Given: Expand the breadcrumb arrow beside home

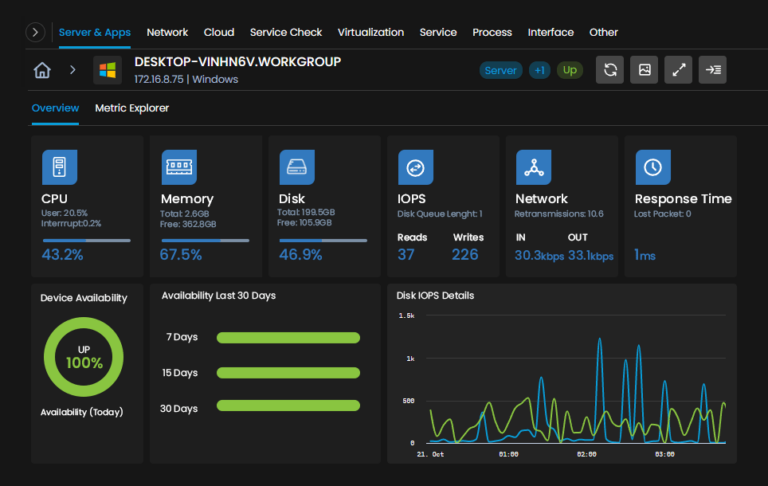Looking at the screenshot, I should 73,70.
